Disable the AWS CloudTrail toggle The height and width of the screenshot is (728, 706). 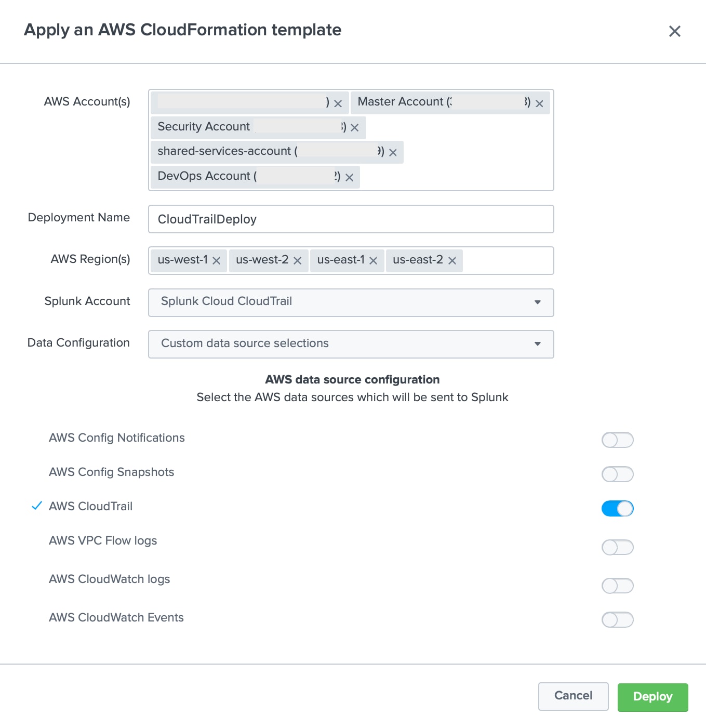coord(618,509)
